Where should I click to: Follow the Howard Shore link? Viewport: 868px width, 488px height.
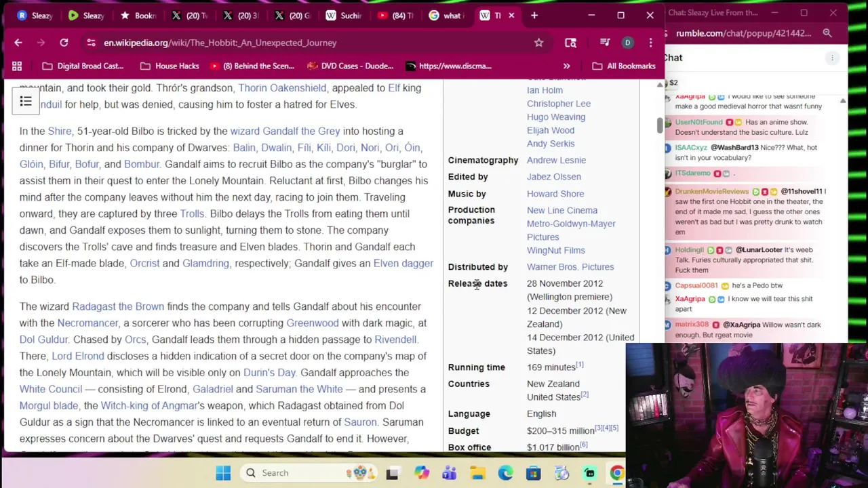pyautogui.click(x=555, y=194)
